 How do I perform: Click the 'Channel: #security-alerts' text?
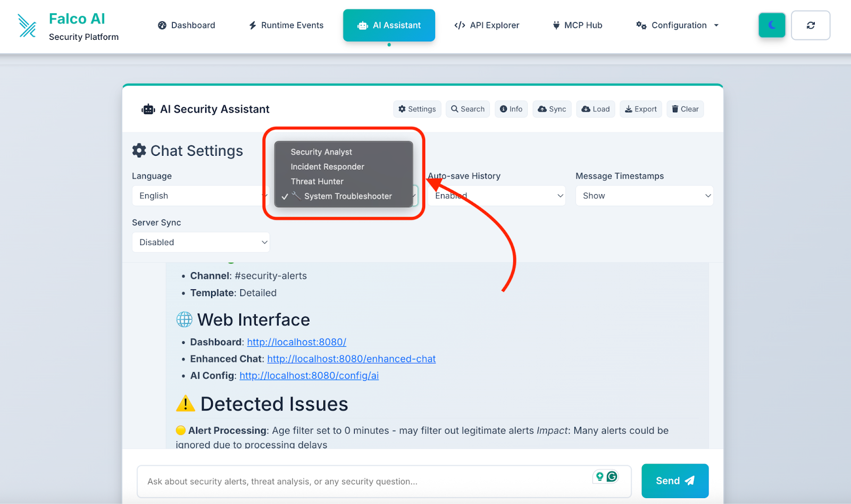coord(248,276)
